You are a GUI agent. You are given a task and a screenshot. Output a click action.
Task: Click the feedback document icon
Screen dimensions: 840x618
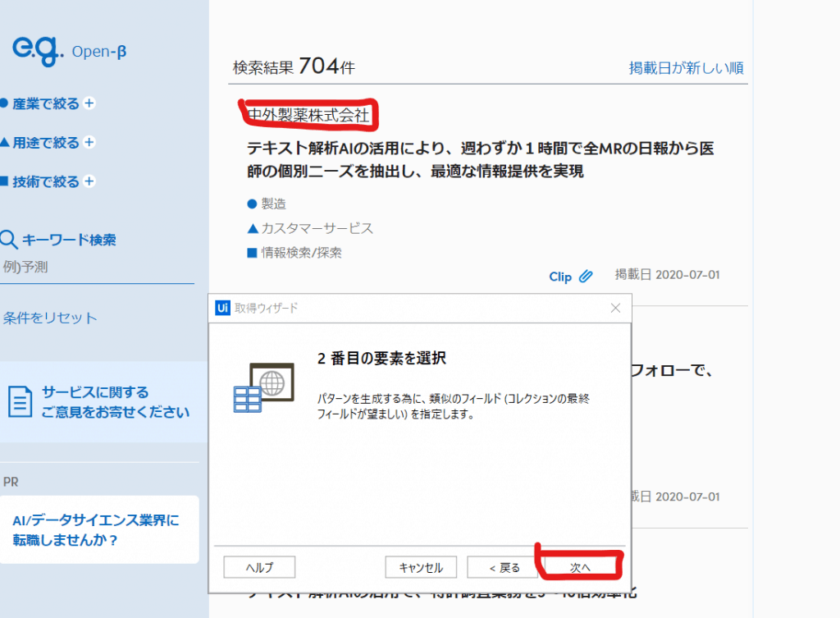tap(21, 402)
